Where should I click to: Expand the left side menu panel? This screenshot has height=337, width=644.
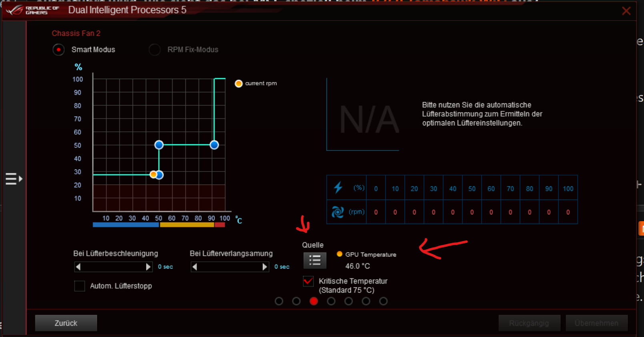tap(14, 179)
